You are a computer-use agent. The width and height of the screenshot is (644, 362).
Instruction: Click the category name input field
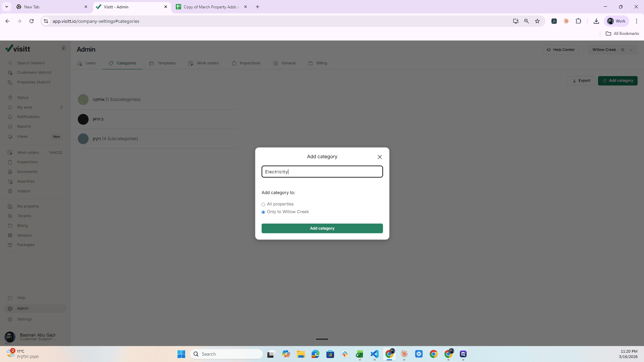[322, 172]
